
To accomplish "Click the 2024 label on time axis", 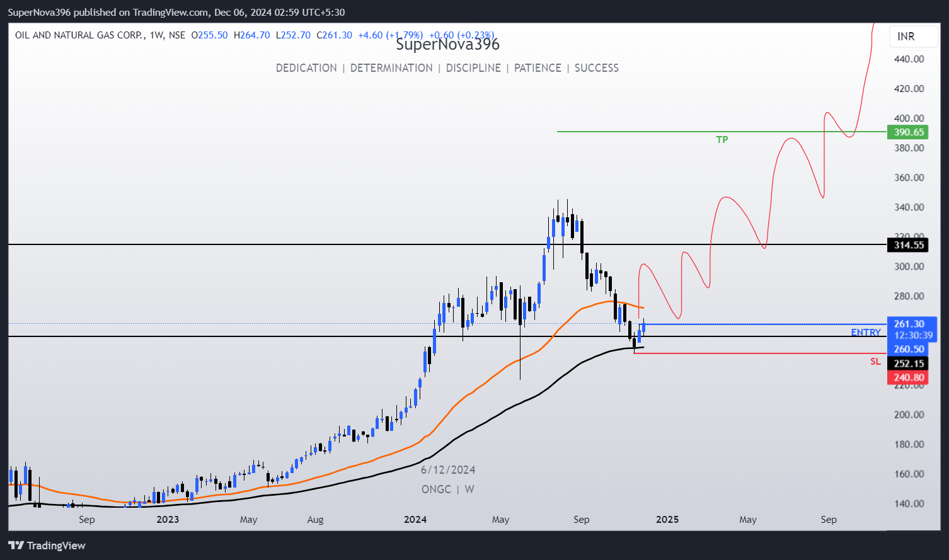I will click(x=415, y=520).
